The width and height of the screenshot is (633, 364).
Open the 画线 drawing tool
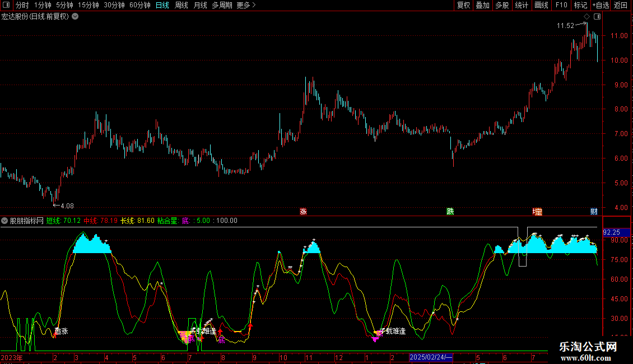[542, 5]
